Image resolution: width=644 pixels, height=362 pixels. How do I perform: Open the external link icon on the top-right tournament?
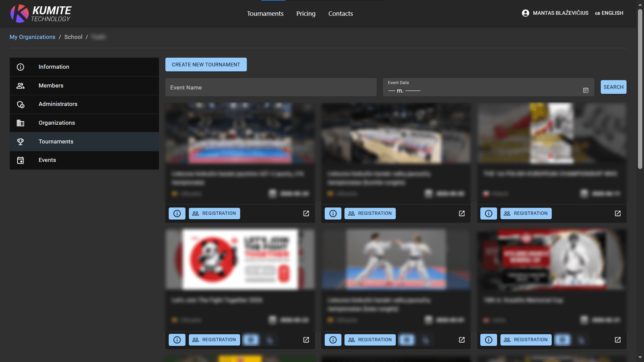tap(618, 213)
